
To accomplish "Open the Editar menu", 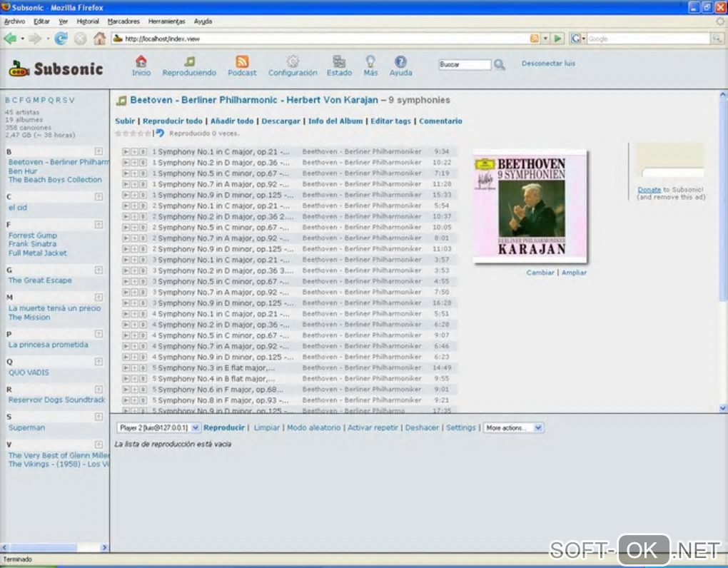I will 42,21.
